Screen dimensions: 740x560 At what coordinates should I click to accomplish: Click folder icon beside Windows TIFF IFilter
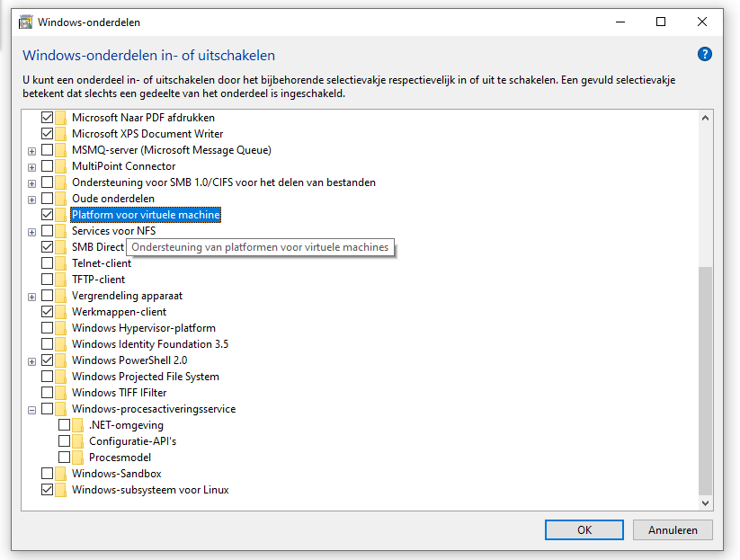tap(60, 393)
